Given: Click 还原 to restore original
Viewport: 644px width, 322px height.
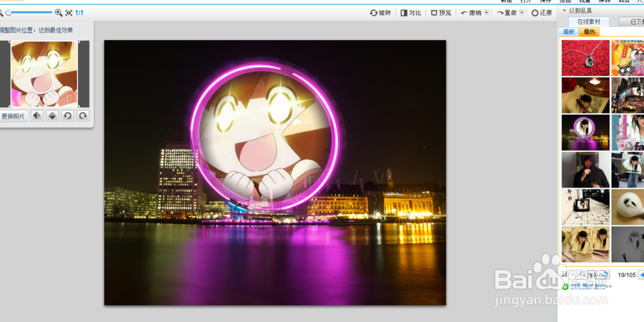Looking at the screenshot, I should tap(542, 13).
